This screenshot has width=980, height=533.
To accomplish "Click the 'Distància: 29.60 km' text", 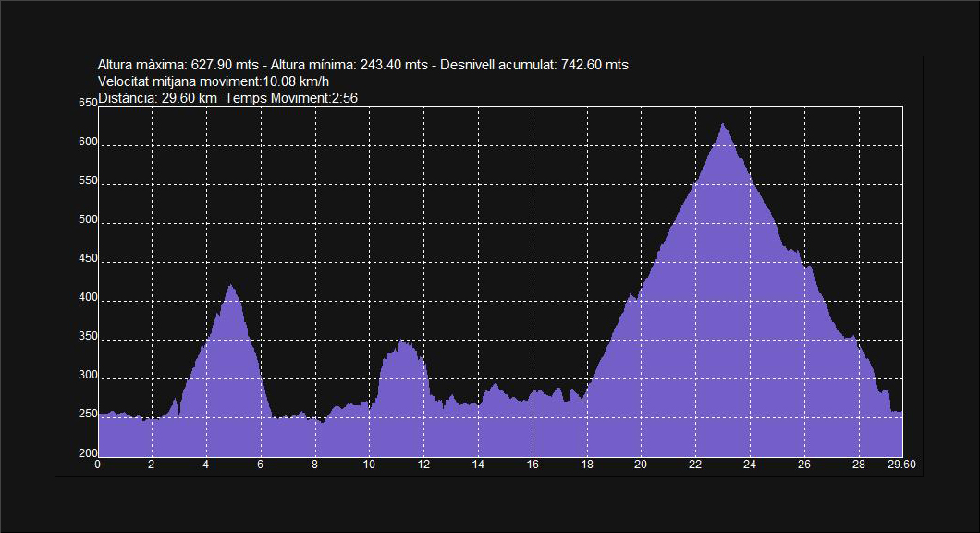I will click(157, 97).
